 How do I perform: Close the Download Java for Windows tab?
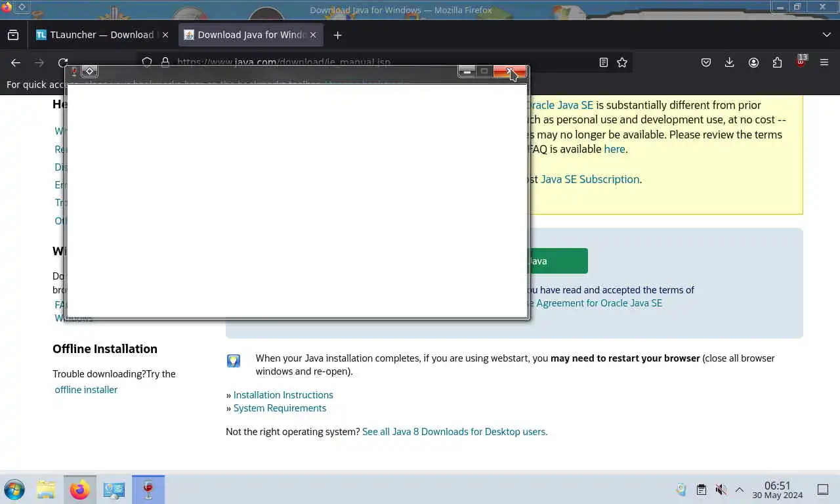[x=313, y=35]
